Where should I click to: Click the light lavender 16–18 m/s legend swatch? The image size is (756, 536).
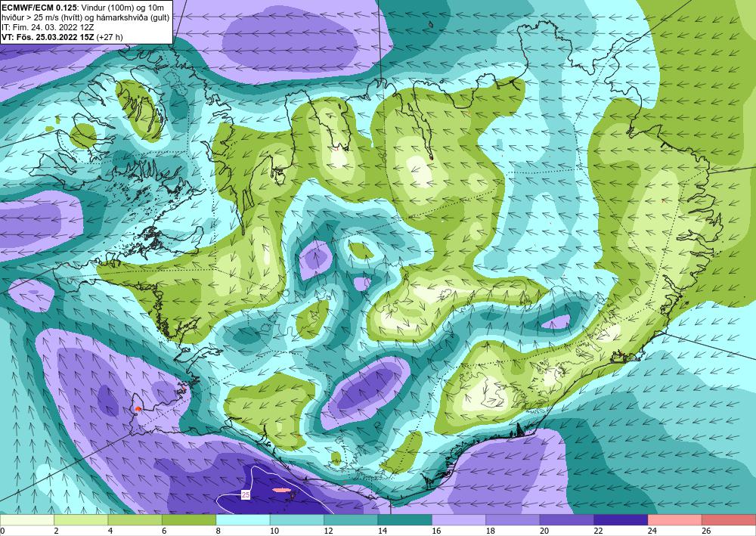click(459, 520)
